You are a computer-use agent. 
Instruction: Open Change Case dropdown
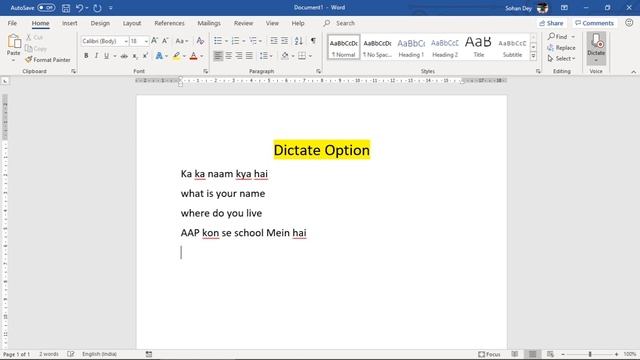182,41
